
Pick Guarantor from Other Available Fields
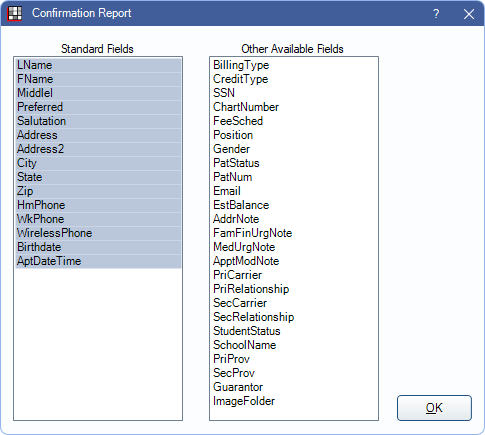pos(294,387)
